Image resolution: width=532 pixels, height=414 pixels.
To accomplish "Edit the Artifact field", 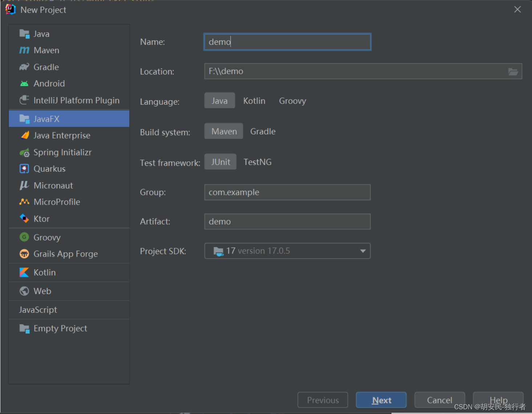I will pyautogui.click(x=287, y=221).
